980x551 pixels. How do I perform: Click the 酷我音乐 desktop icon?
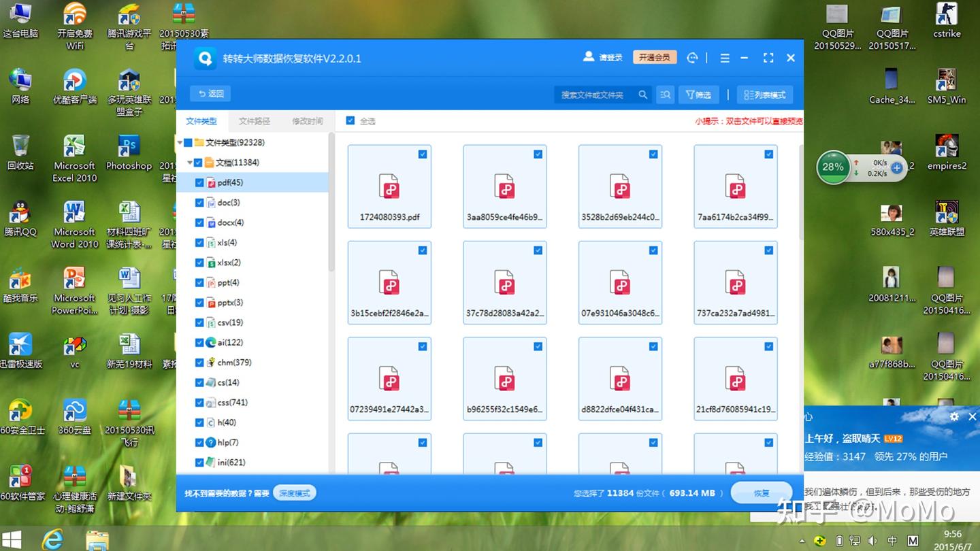pyautogui.click(x=20, y=284)
